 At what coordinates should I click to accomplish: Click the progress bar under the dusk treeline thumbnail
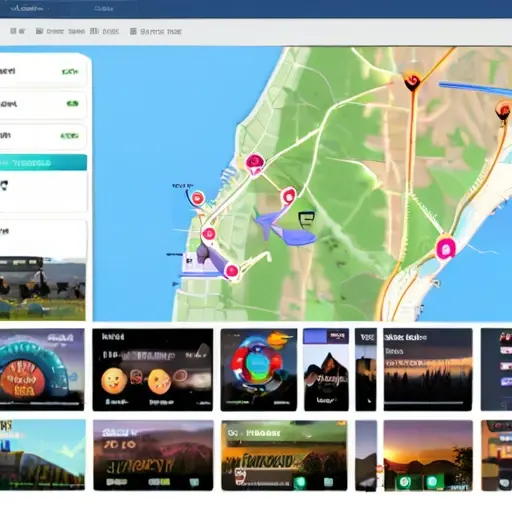(424, 403)
